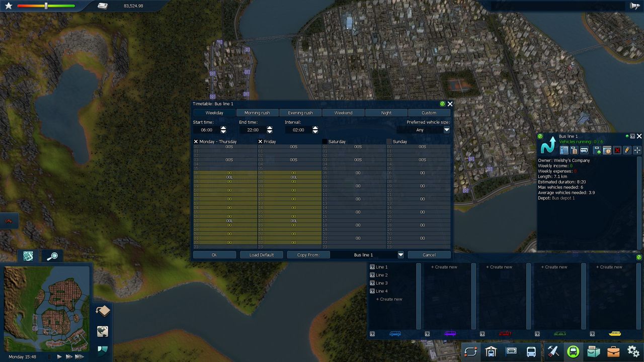The image size is (644, 362).
Task: Select the Weekend timetable tab
Action: click(x=343, y=113)
